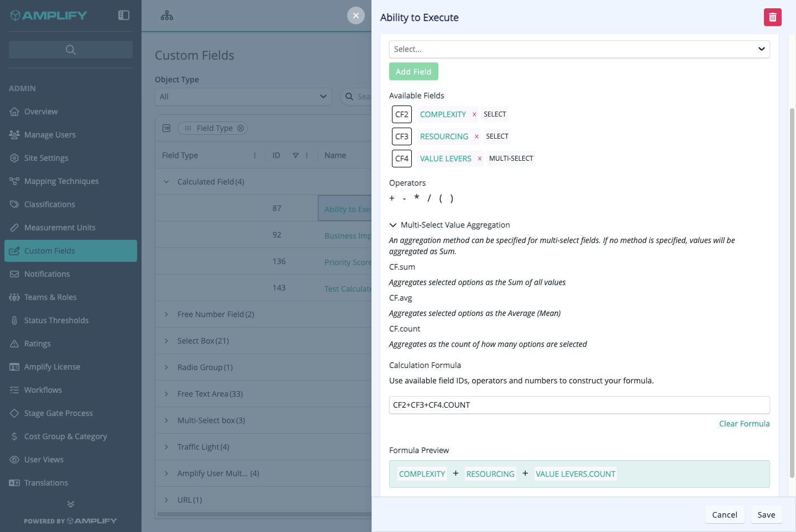Click the CF4 field ID badge

point(402,159)
